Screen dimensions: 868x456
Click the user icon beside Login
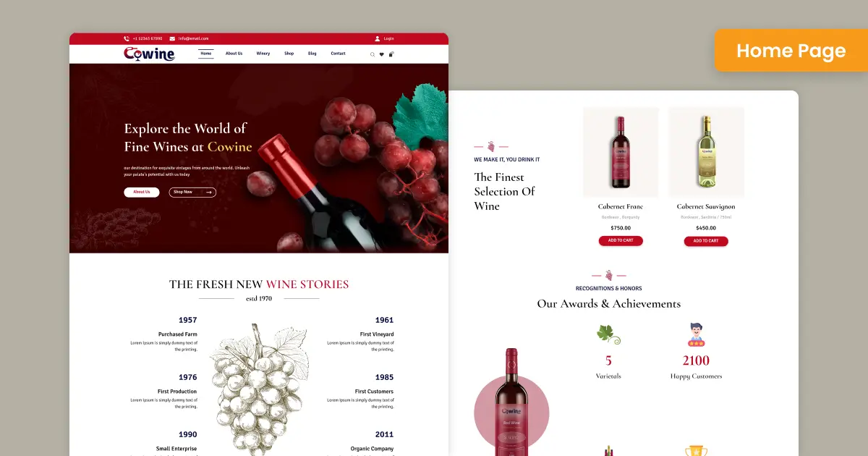tap(377, 38)
